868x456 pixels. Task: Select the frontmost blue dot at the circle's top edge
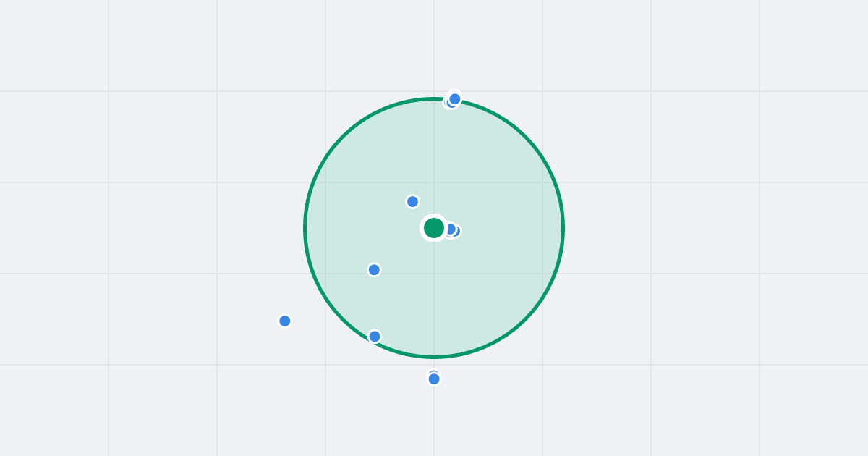455,98
